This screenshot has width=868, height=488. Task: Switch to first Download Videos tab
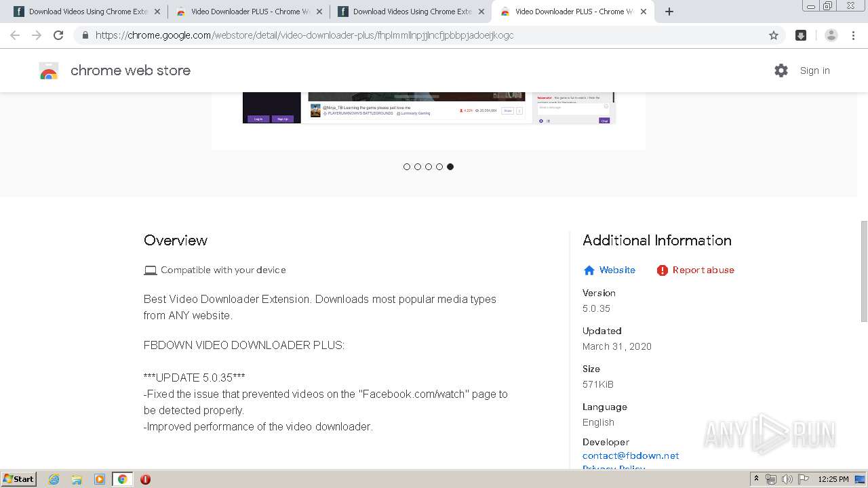(87, 12)
